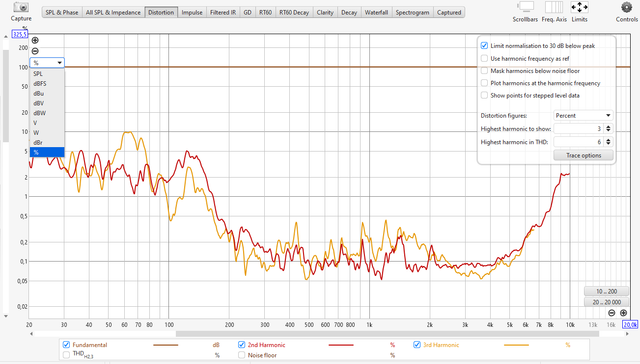Select dBV from units list
640x364 pixels.
tap(47, 103)
